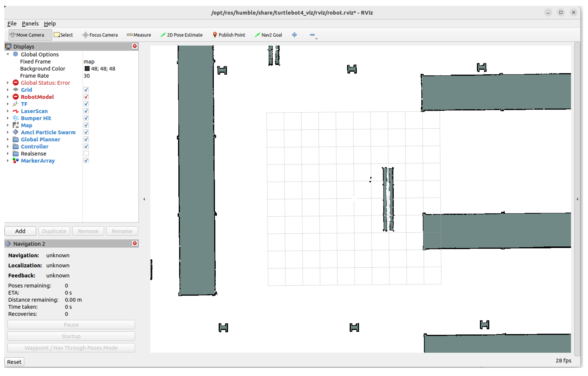588x376 pixels.
Task: Click the minus remove-tool icon
Action: tap(312, 35)
